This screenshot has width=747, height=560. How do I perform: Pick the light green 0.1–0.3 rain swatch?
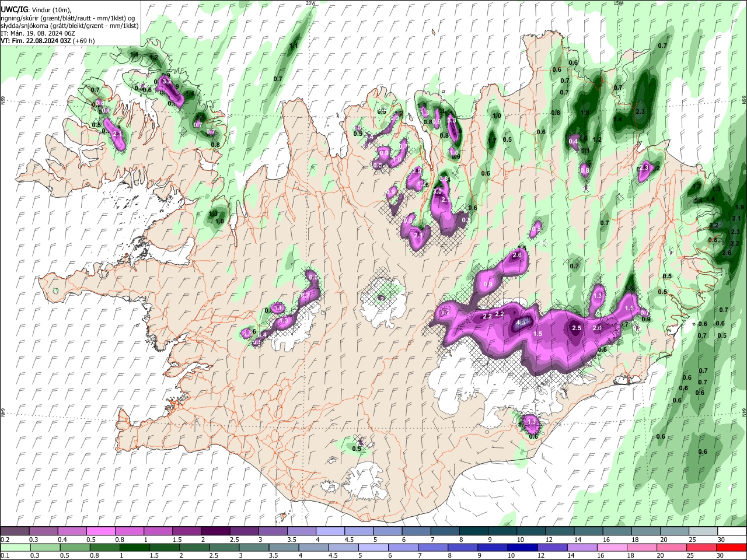pos(16,547)
